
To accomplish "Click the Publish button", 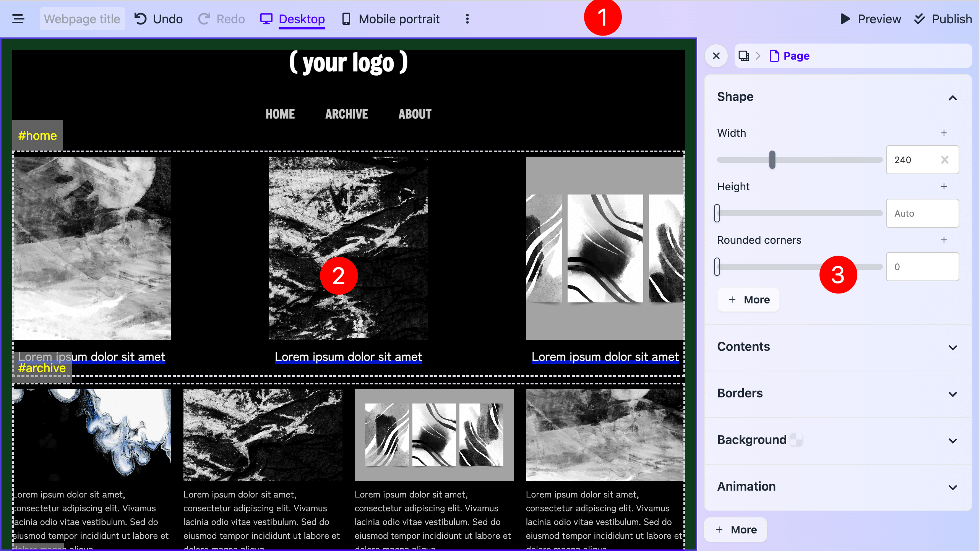I will [943, 19].
